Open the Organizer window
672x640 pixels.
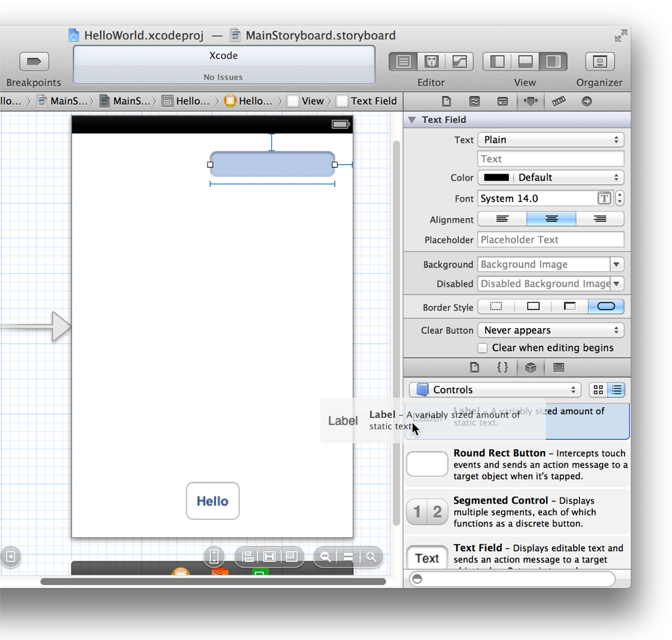599,62
